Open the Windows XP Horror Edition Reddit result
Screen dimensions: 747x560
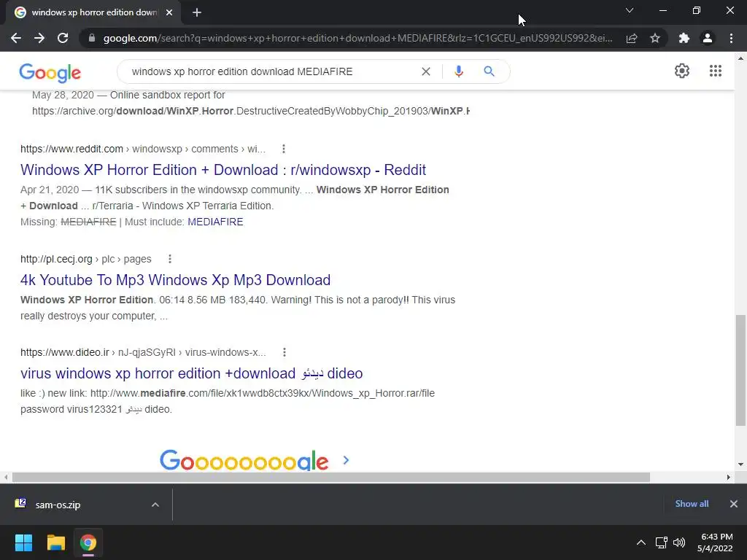coord(223,170)
